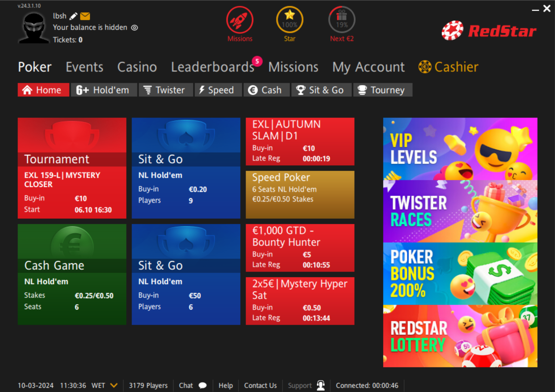
Task: Open Chat from the status bar
Action: (x=186, y=385)
